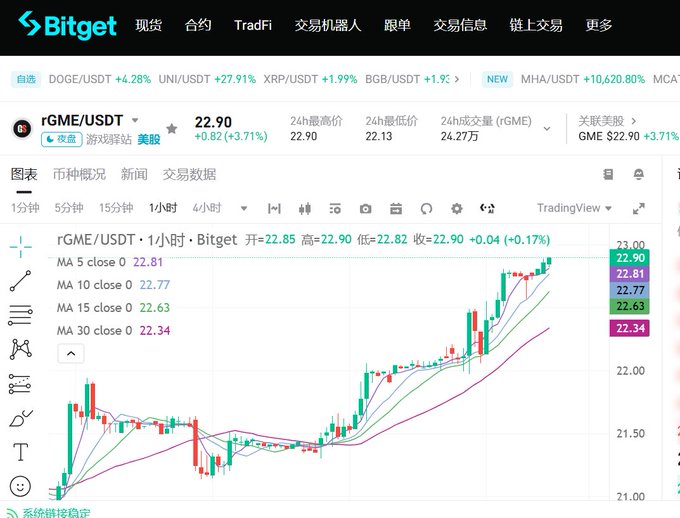Image resolution: width=680 pixels, height=518 pixels.
Task: Open the TradFi menu
Action: [x=253, y=25]
